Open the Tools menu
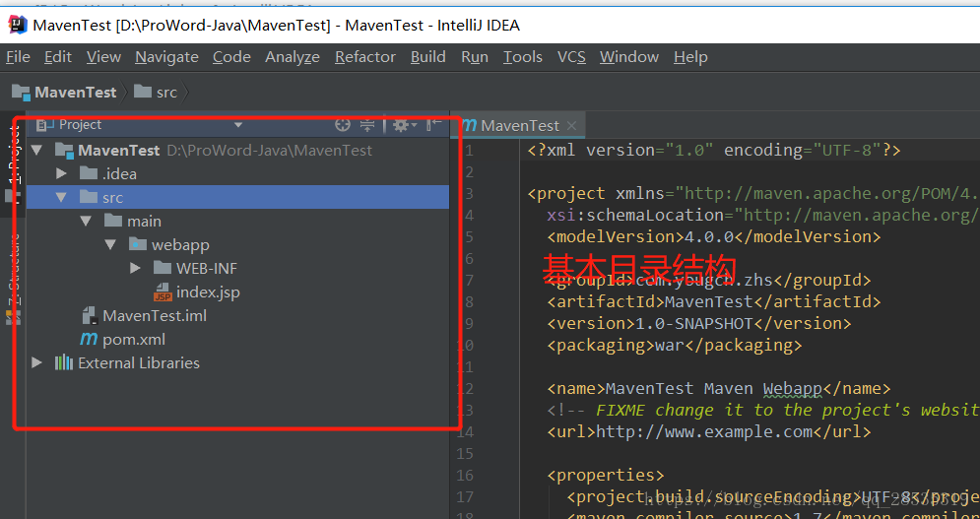The image size is (980, 519). tap(523, 57)
